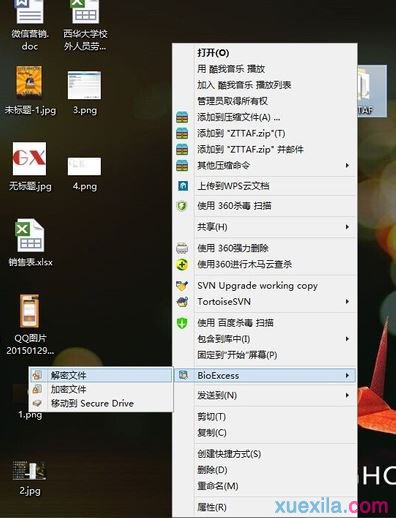Screen dimensions: 396x518
Task: Click the 360强力删除 shredder icon
Action: pyautogui.click(x=182, y=248)
